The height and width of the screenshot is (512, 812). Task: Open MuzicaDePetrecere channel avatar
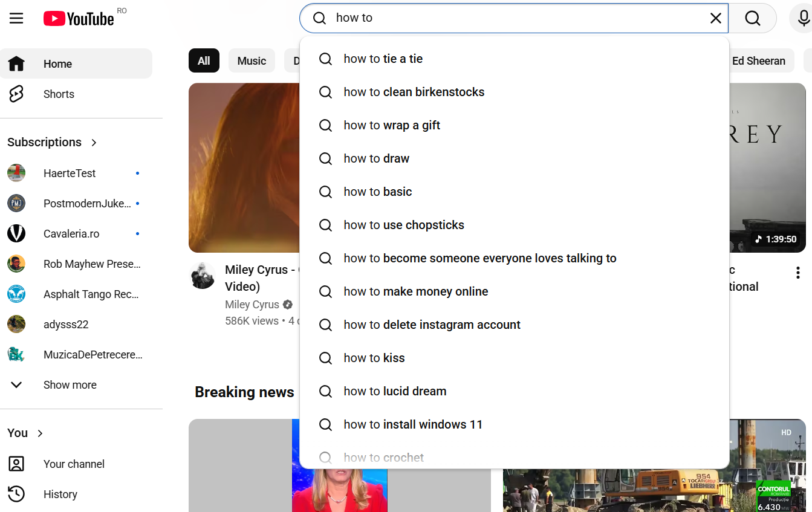click(16, 354)
